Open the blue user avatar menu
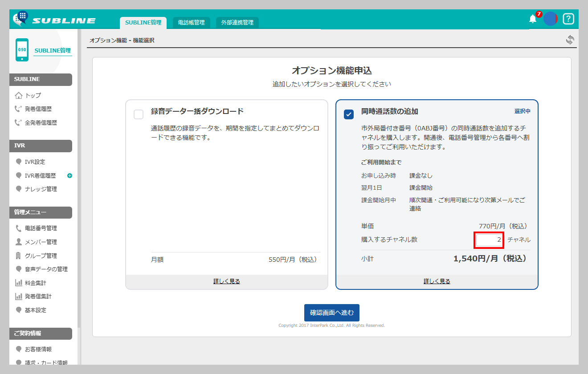 click(551, 19)
